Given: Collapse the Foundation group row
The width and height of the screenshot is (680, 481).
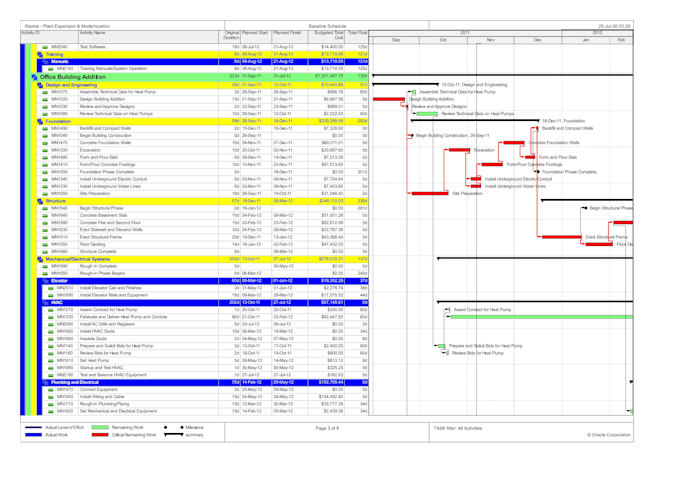Looking at the screenshot, I should 40,121.
